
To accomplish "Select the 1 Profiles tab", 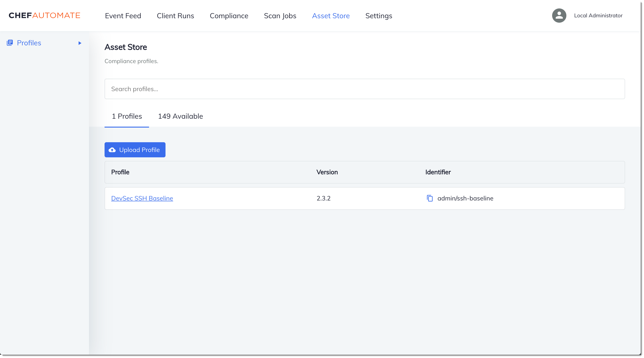I will [127, 116].
